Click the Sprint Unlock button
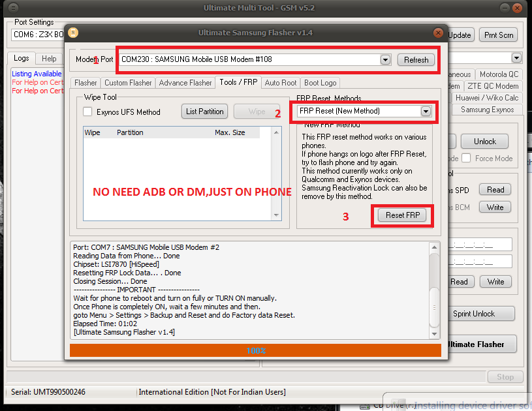This screenshot has width=532, height=411. [482, 314]
